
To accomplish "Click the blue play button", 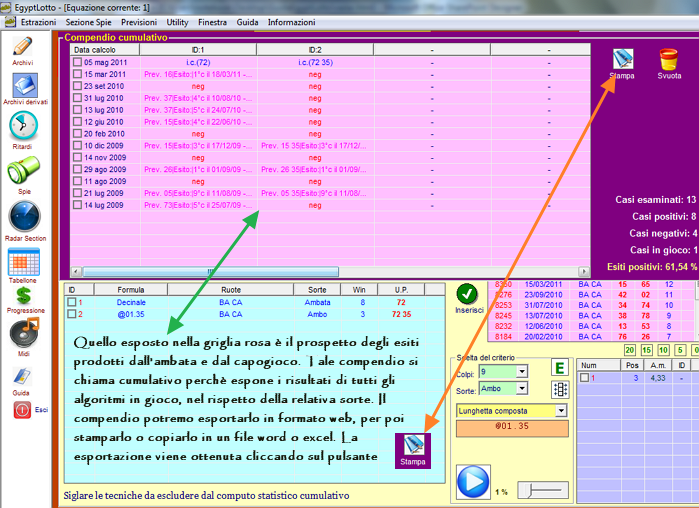I will click(473, 482).
